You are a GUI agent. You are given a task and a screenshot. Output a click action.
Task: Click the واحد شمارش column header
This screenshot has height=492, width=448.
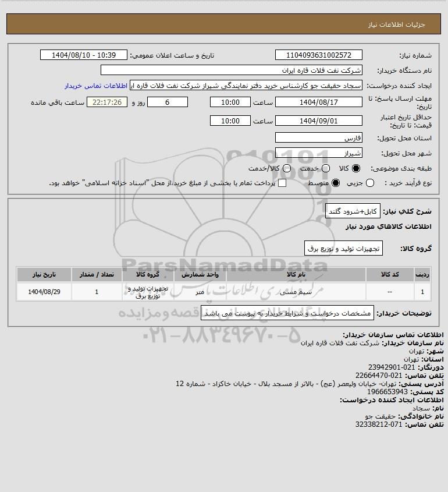(200, 275)
